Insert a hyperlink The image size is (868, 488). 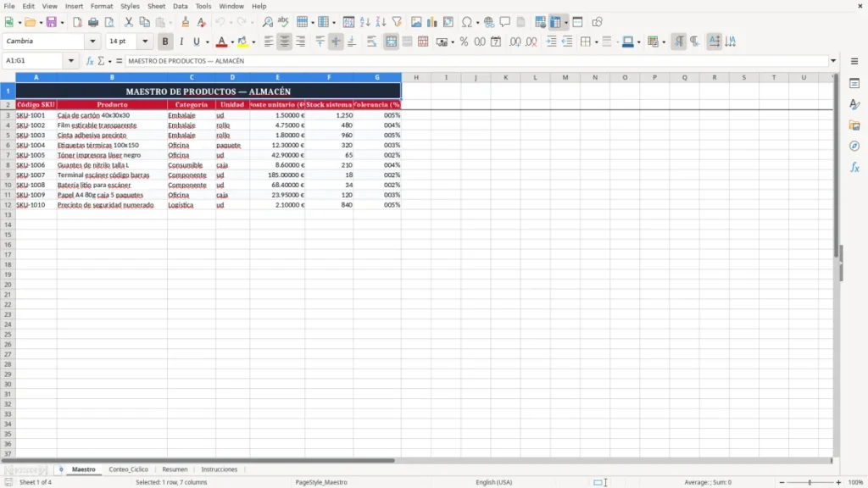(x=489, y=22)
